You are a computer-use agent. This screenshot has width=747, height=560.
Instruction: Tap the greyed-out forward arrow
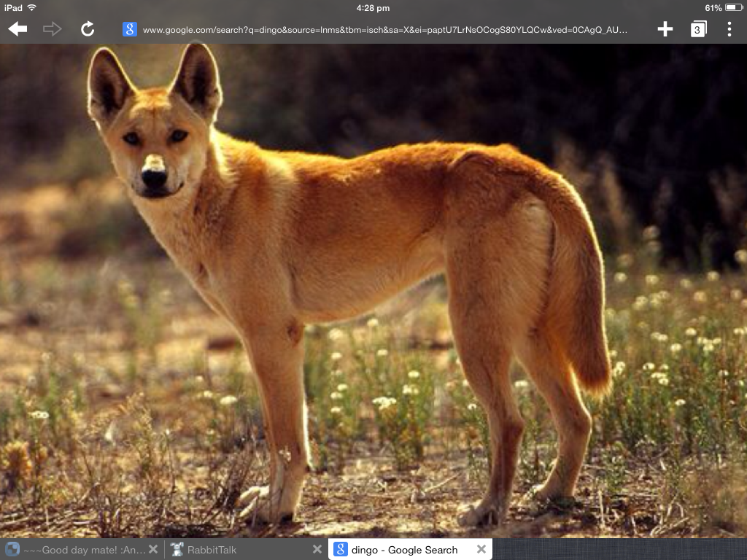point(53,29)
